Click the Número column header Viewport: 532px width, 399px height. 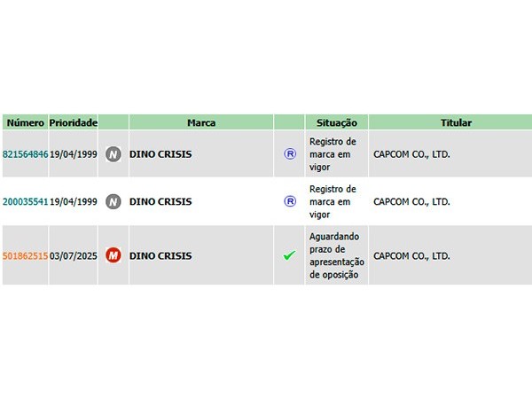point(26,122)
